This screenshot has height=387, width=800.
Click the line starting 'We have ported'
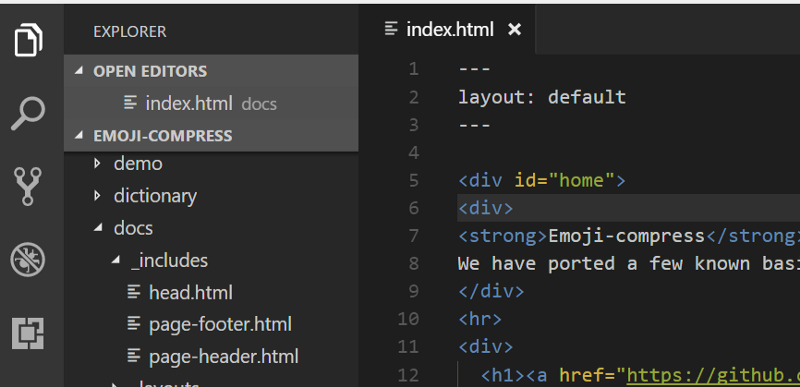[629, 264]
